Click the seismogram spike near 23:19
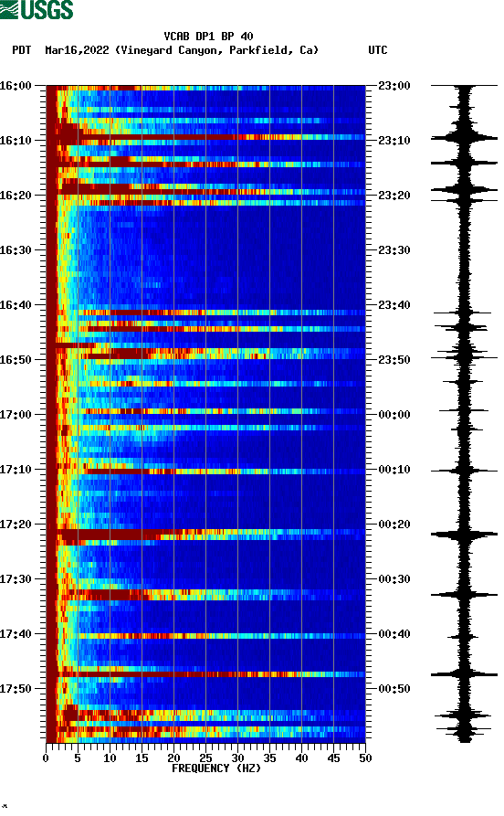 464,190
